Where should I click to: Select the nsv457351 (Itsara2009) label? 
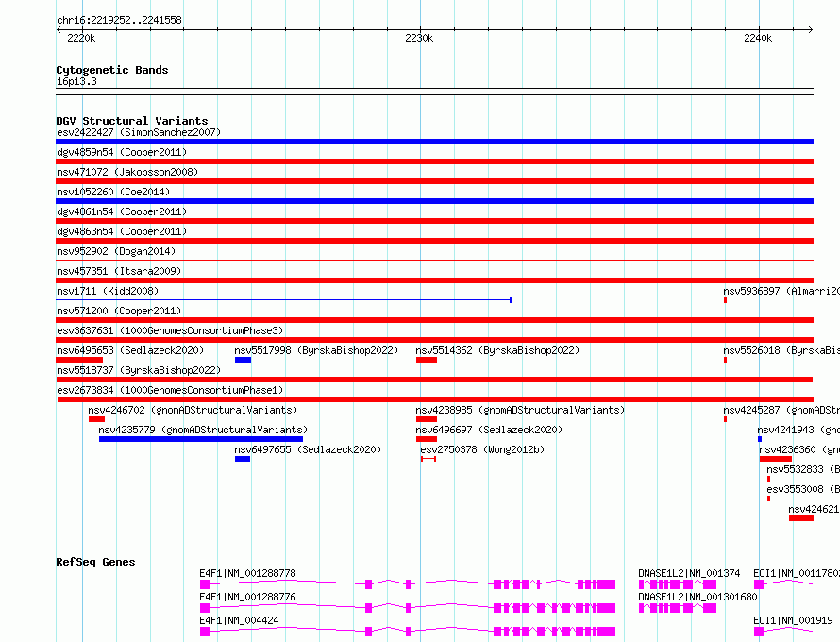tap(119, 271)
